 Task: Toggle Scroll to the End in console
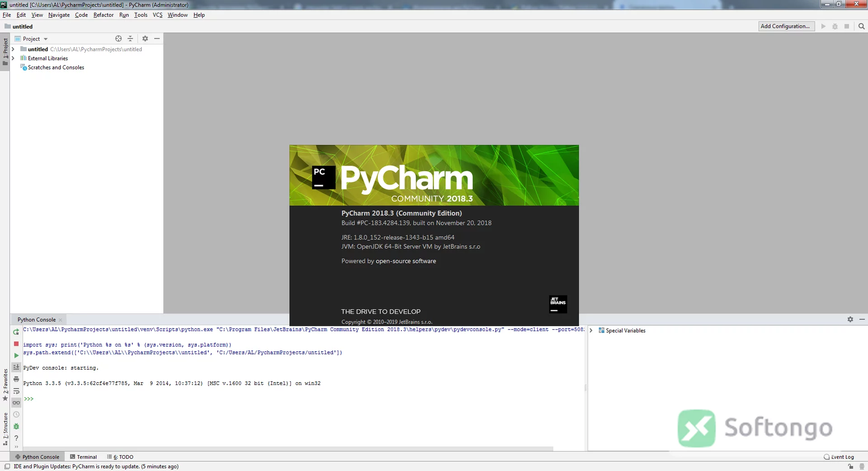16,367
